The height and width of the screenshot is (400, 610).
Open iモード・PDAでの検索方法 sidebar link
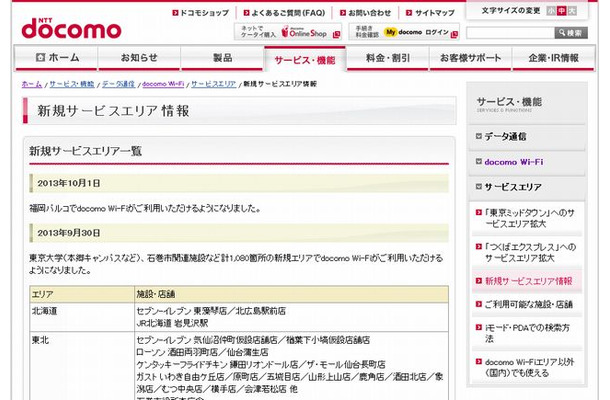pos(527,333)
